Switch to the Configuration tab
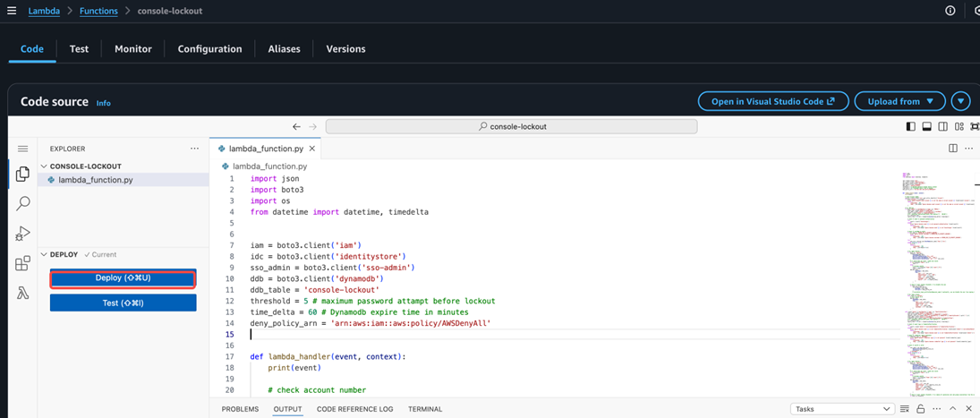Image resolution: width=980 pixels, height=418 pixels. (209, 49)
